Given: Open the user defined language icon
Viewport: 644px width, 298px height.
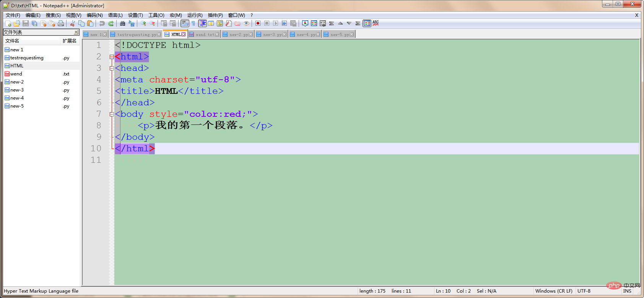Looking at the screenshot, I should pyautogui.click(x=211, y=23).
